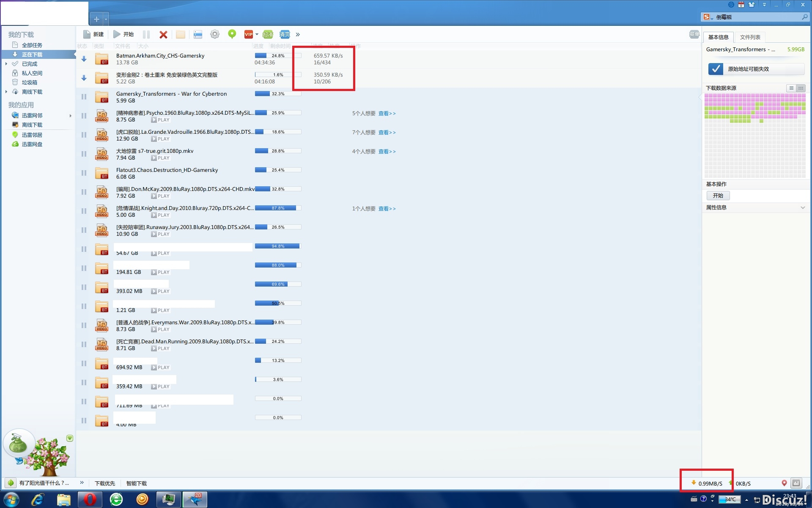Open settings with the gear icon
The image size is (812, 508).
[215, 34]
